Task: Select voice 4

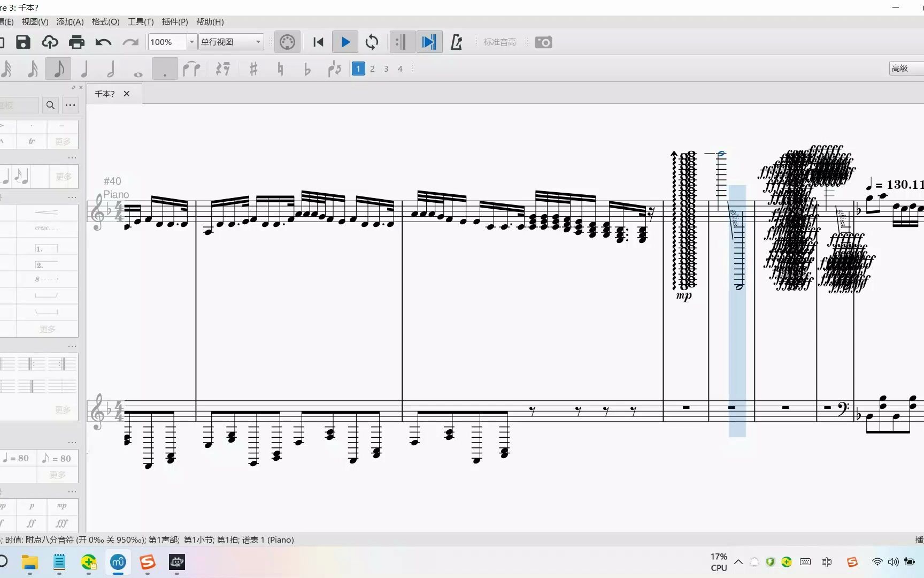Action: (x=400, y=69)
